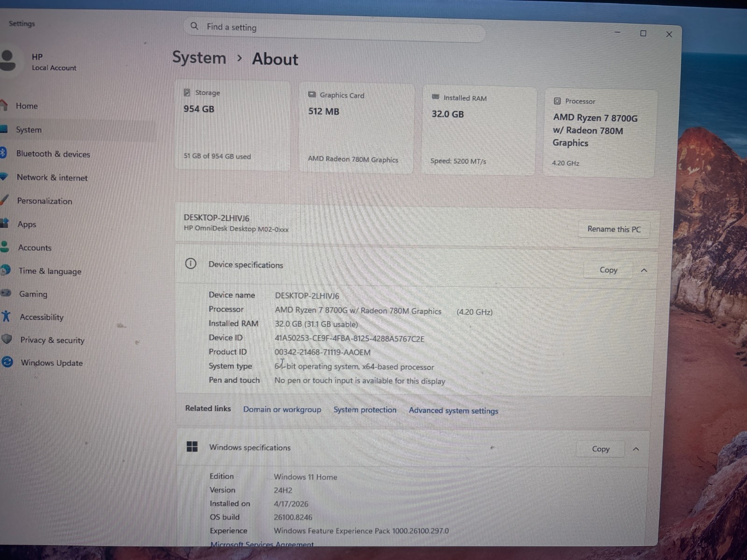747x560 pixels.
Task: Click the Rename this PC button
Action: [x=614, y=229]
